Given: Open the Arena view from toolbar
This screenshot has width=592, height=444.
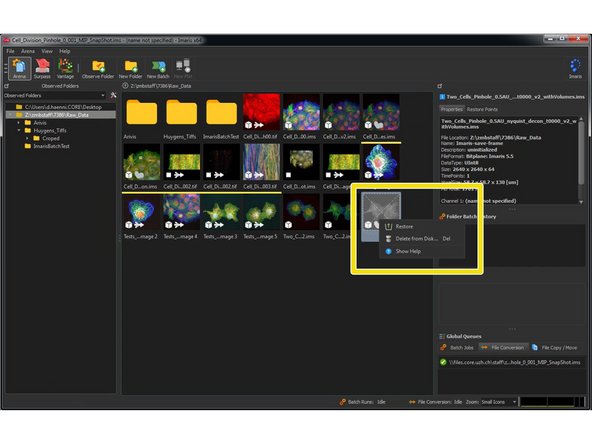Looking at the screenshot, I should click(20, 68).
